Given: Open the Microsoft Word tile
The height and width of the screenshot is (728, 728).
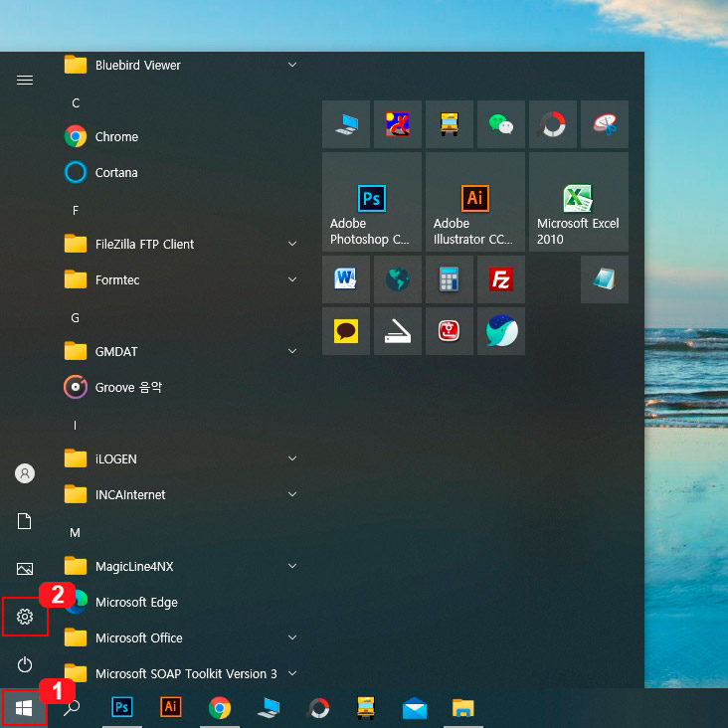Looking at the screenshot, I should point(346,279).
